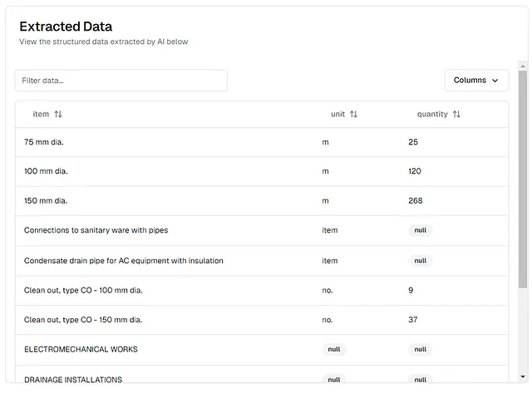Screen dimensions: 532x393
Task: Click the Extracted Data heading
Action: pos(66,27)
